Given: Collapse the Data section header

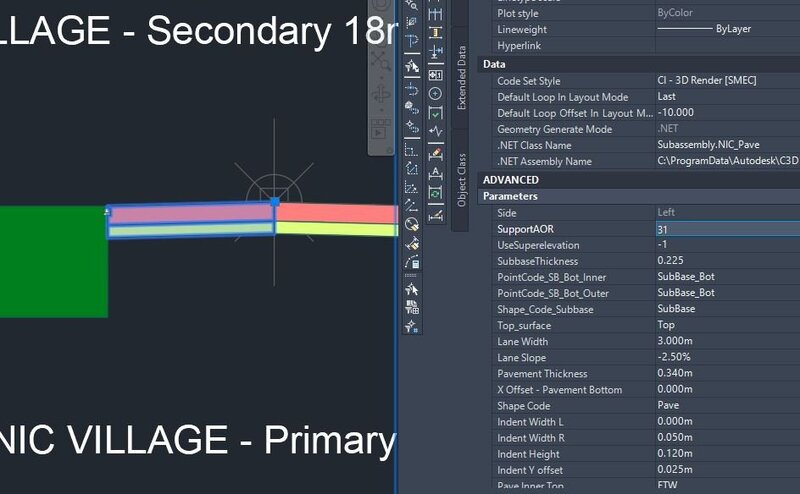Looking at the screenshot, I should 638,64.
